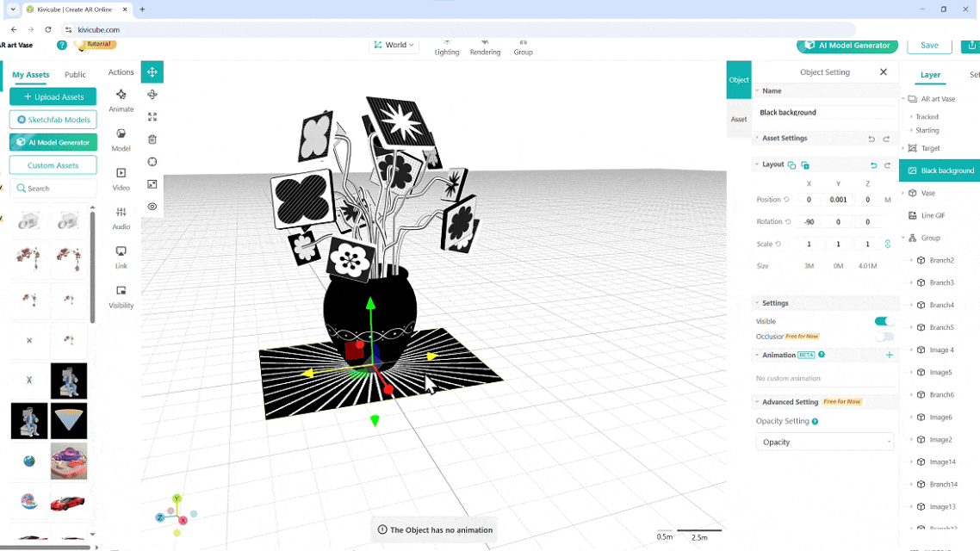Switch to the Public assets tab
The height and width of the screenshot is (551, 980).
(x=75, y=75)
